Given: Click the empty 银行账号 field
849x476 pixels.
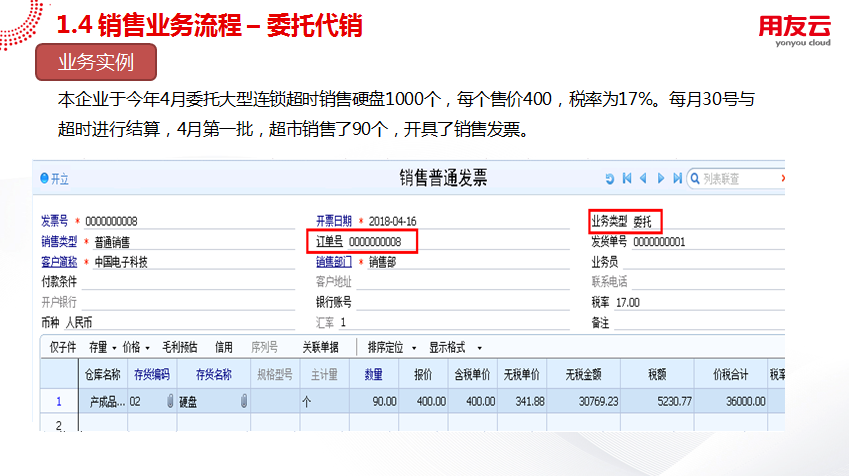Looking at the screenshot, I should [462, 303].
